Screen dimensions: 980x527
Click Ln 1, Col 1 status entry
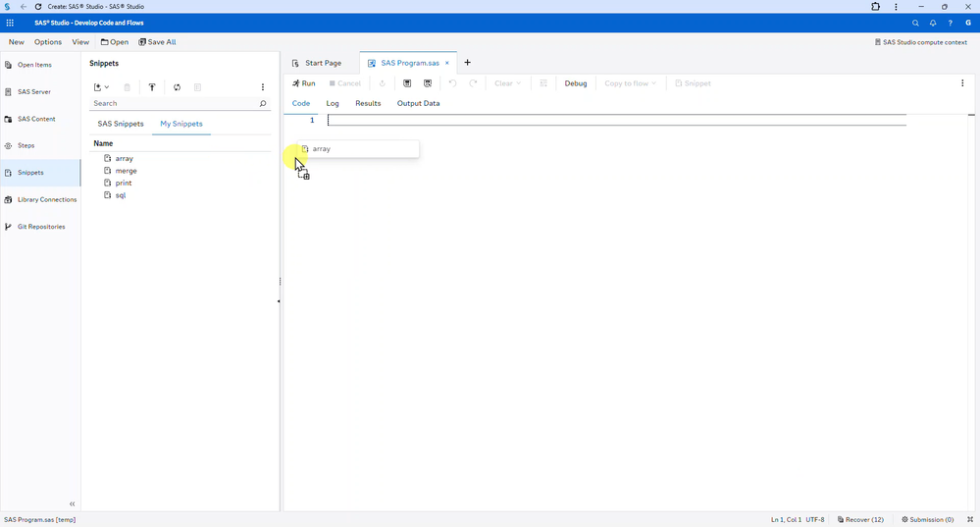pos(786,519)
